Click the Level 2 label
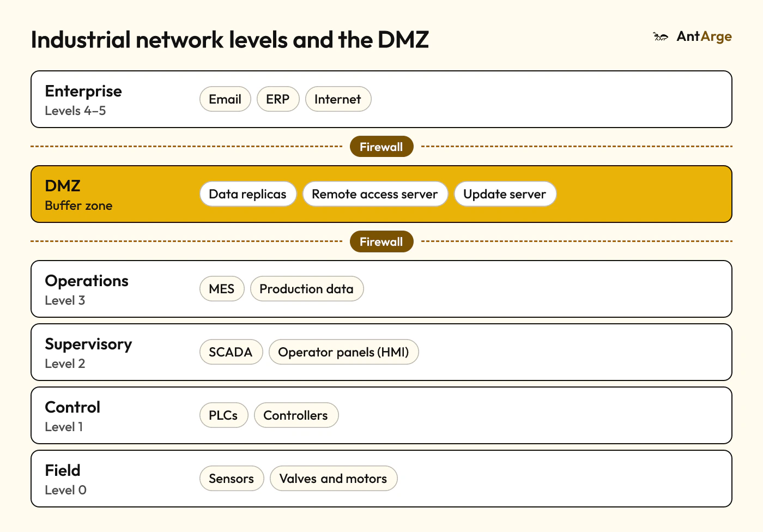 [x=65, y=364]
